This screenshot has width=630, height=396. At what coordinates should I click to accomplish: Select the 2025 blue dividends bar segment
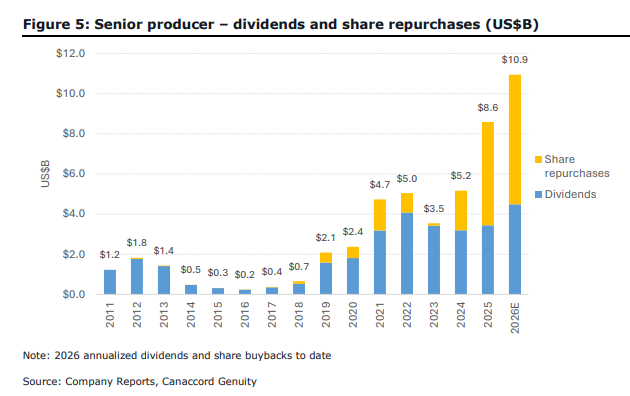coord(488,260)
